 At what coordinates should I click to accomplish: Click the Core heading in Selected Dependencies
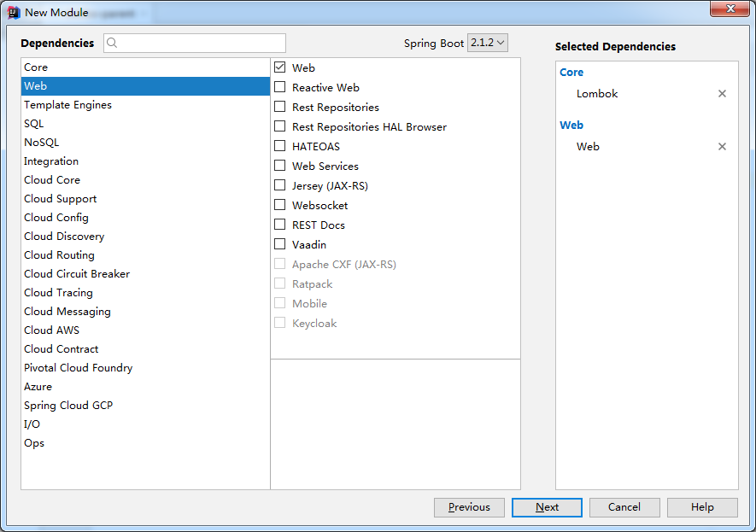[x=571, y=73]
